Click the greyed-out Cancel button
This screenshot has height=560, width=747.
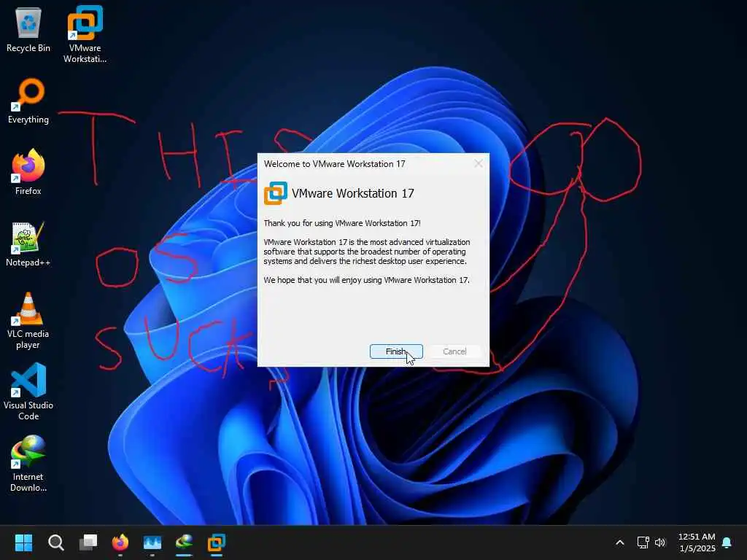coord(454,351)
